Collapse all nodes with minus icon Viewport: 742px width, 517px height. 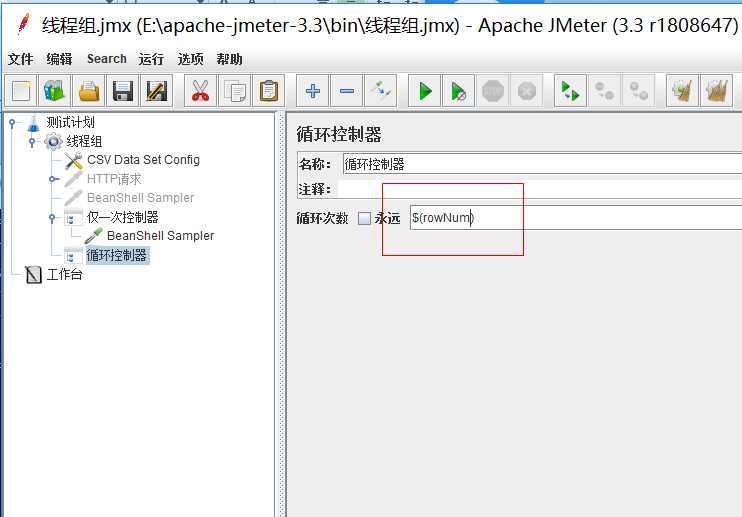[x=347, y=91]
